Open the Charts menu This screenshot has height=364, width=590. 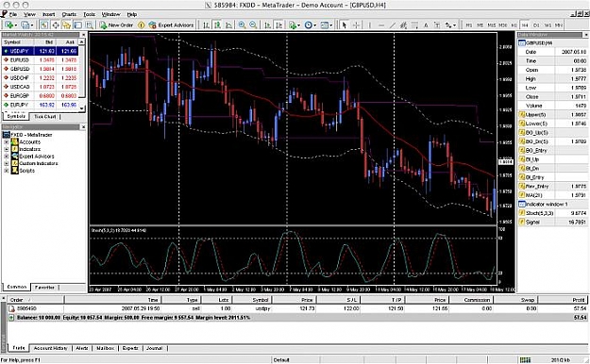click(x=69, y=14)
